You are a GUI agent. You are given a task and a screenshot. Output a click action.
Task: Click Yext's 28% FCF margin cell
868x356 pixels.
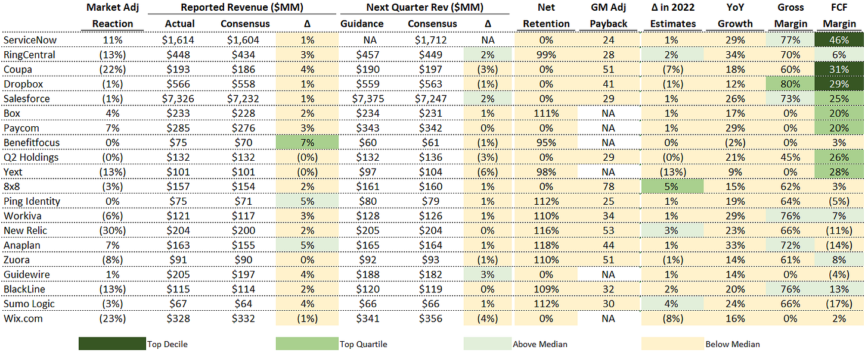point(839,172)
